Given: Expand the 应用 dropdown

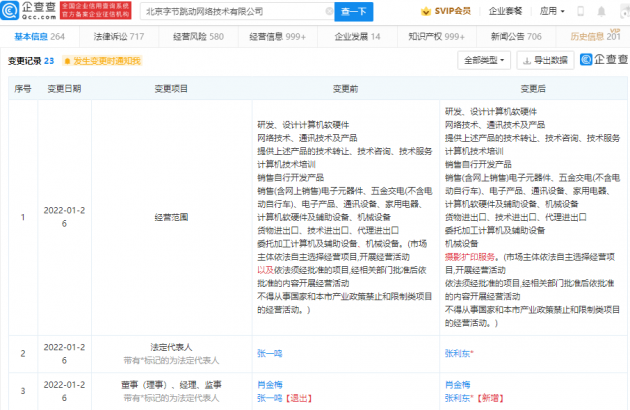Looking at the screenshot, I should click(552, 11).
